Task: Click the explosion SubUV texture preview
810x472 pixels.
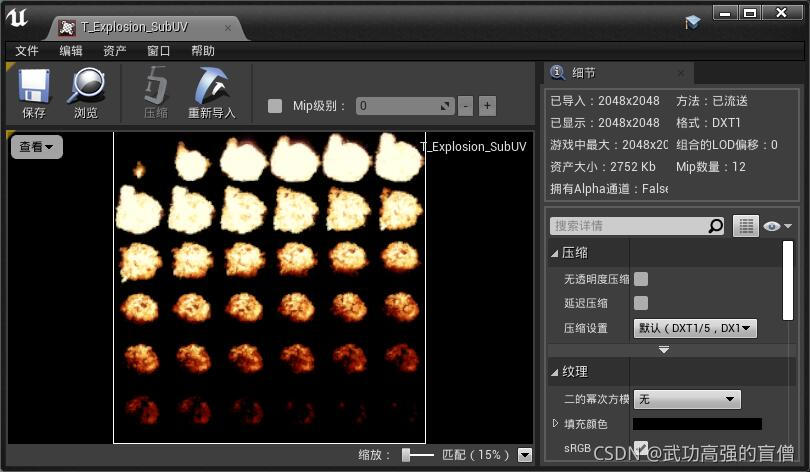Action: point(270,288)
